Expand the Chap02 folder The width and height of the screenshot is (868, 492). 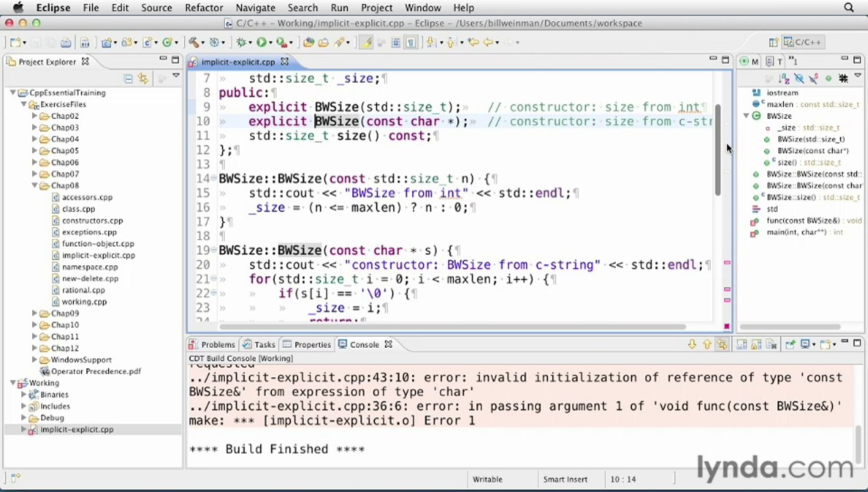click(x=35, y=115)
